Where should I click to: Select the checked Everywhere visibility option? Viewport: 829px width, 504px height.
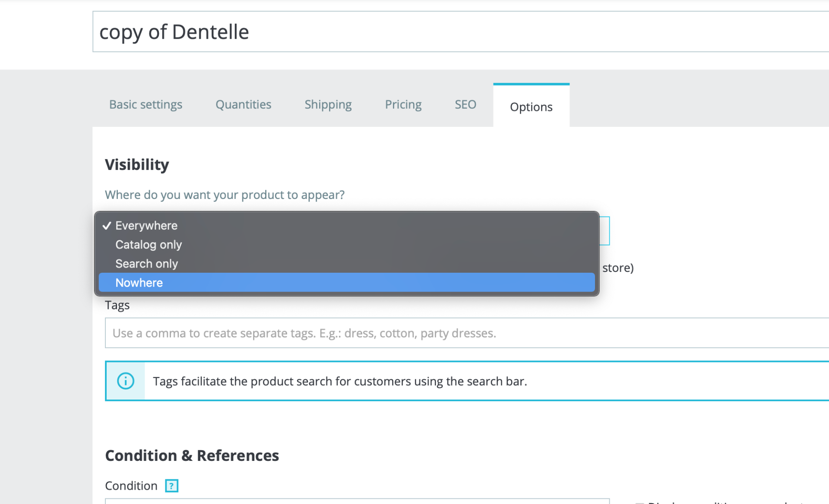pos(146,226)
